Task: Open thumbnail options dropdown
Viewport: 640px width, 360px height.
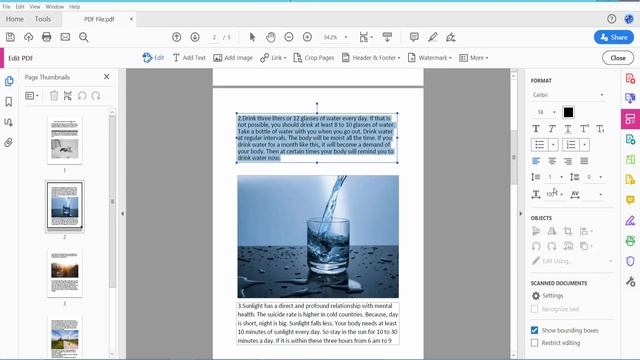Action: (32, 96)
